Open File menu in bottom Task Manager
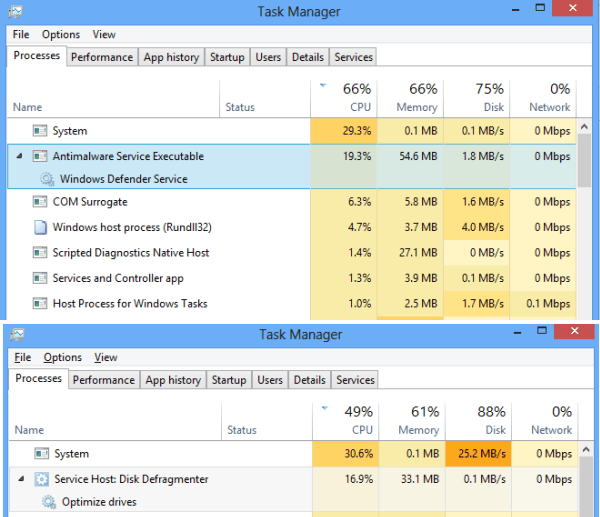This screenshot has height=517, width=600. click(23, 357)
